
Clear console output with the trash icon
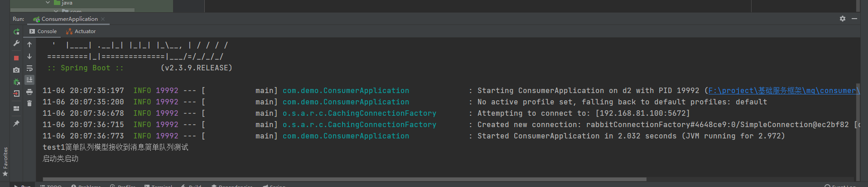click(29, 103)
